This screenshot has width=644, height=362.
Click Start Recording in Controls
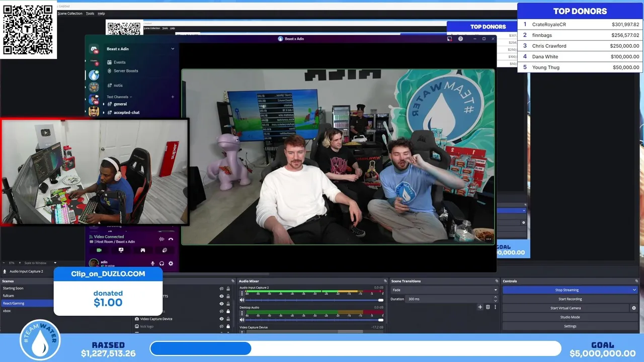coord(570,299)
